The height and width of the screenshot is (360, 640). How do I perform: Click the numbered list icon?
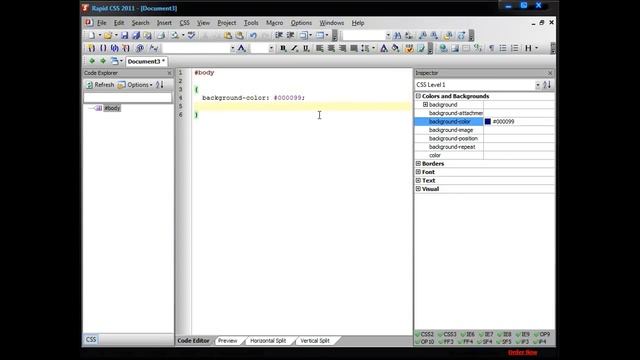pyautogui.click(x=515, y=48)
